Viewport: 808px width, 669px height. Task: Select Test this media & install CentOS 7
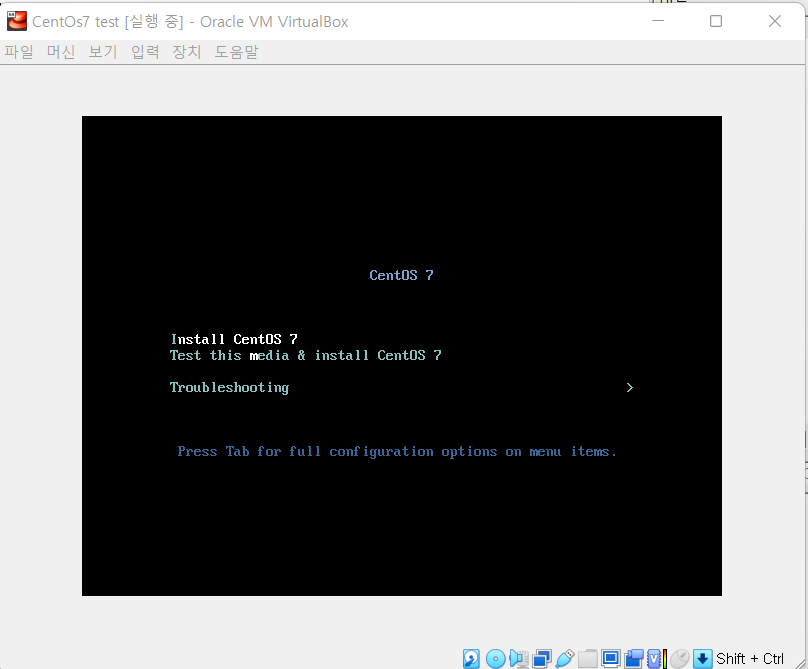[x=306, y=355]
